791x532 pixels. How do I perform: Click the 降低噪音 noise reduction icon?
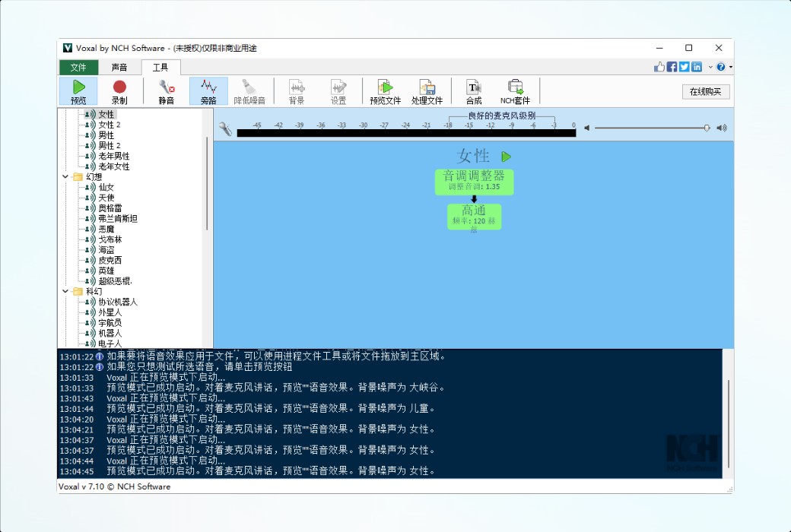[249, 91]
